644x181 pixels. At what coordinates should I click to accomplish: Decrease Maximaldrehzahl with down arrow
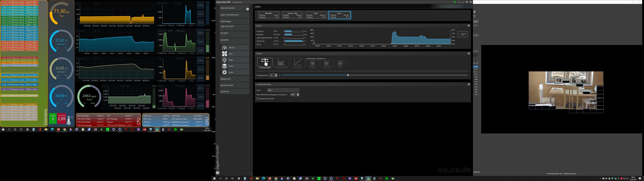tap(298, 95)
